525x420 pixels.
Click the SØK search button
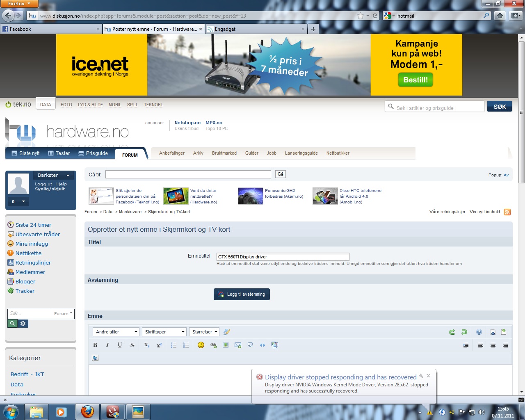(500, 107)
